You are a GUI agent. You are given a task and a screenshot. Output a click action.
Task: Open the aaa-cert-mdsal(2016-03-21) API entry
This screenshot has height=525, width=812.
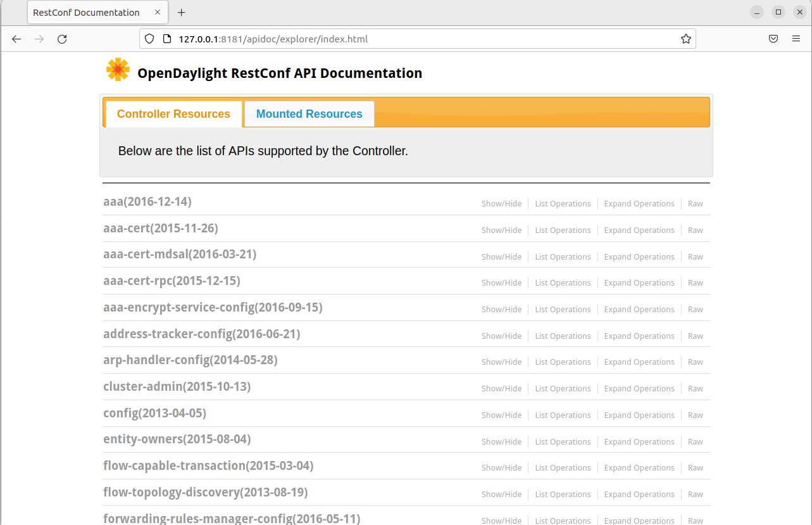pyautogui.click(x=180, y=255)
